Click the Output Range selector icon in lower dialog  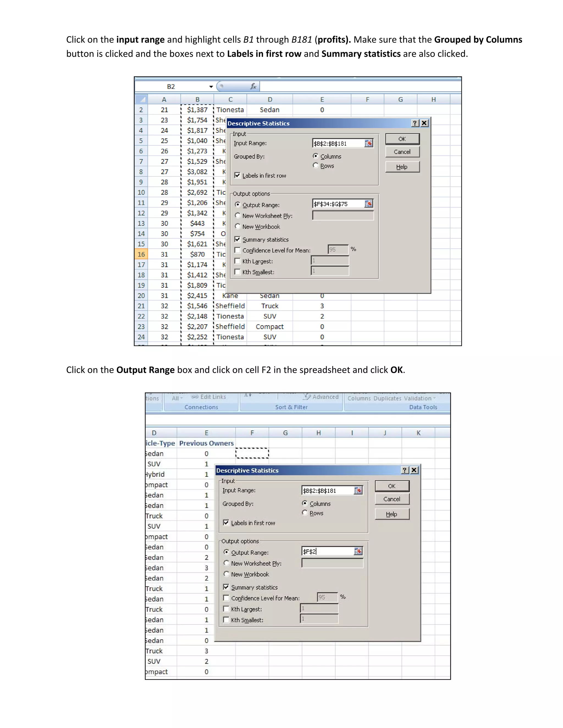tap(358, 551)
